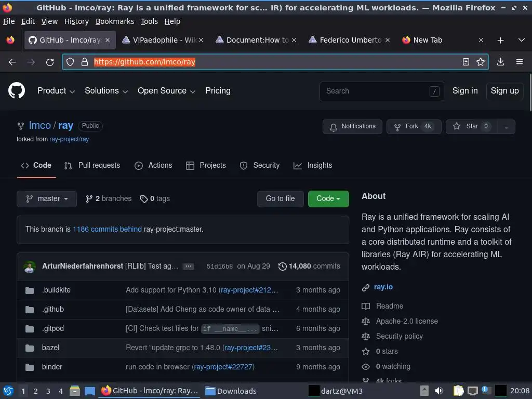Switch to the Security tab
This screenshot has height=399, width=532.
click(260, 166)
